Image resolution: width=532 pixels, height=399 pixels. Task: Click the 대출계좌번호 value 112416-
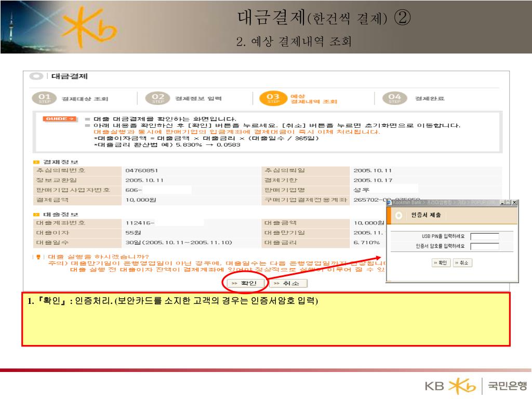click(x=140, y=223)
